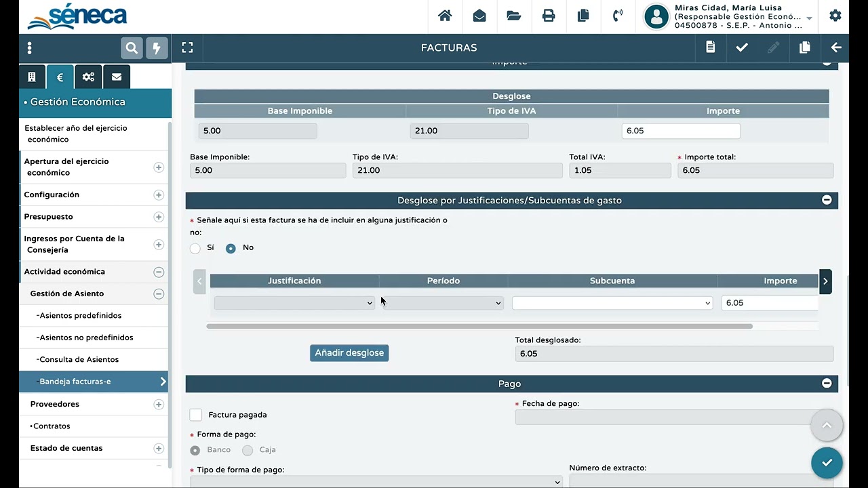Viewport: 868px width, 488px height.
Task: Collapse the Pago panel
Action: (x=827, y=383)
